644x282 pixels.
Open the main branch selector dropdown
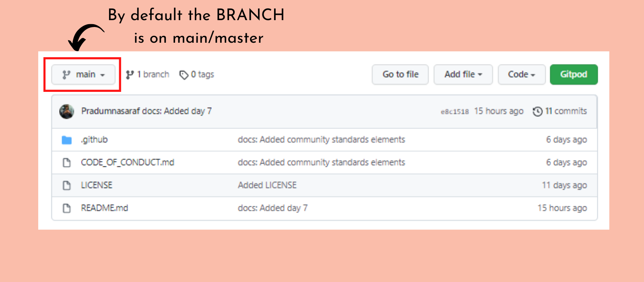(83, 75)
